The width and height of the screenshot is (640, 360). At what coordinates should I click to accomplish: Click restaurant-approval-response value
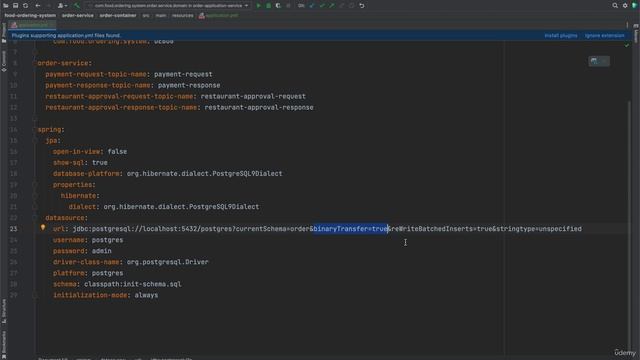259,107
